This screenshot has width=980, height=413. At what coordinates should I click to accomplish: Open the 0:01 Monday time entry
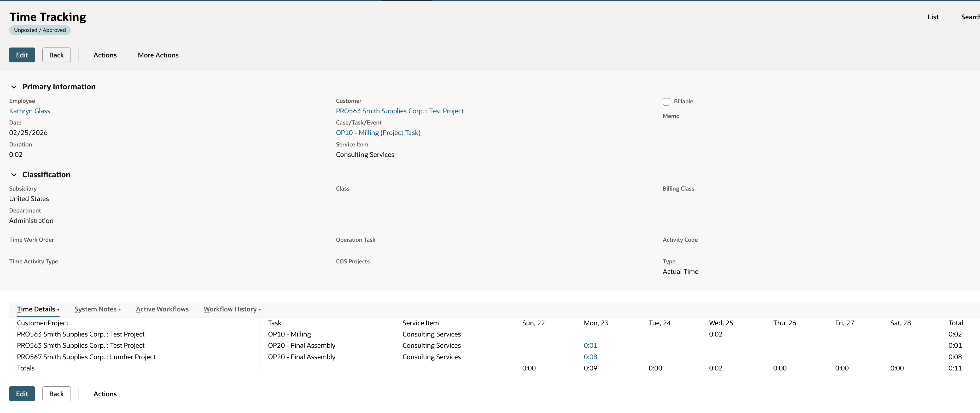(x=590, y=345)
